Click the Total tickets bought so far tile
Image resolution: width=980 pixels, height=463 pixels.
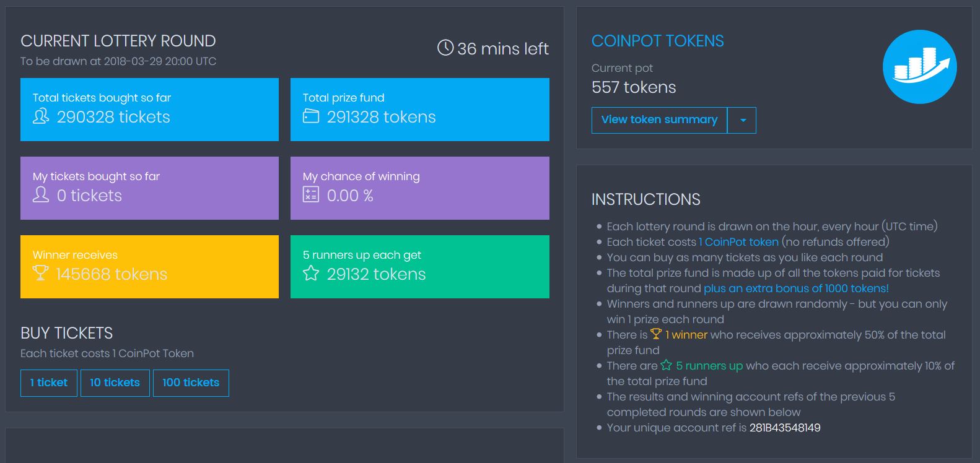[149, 110]
